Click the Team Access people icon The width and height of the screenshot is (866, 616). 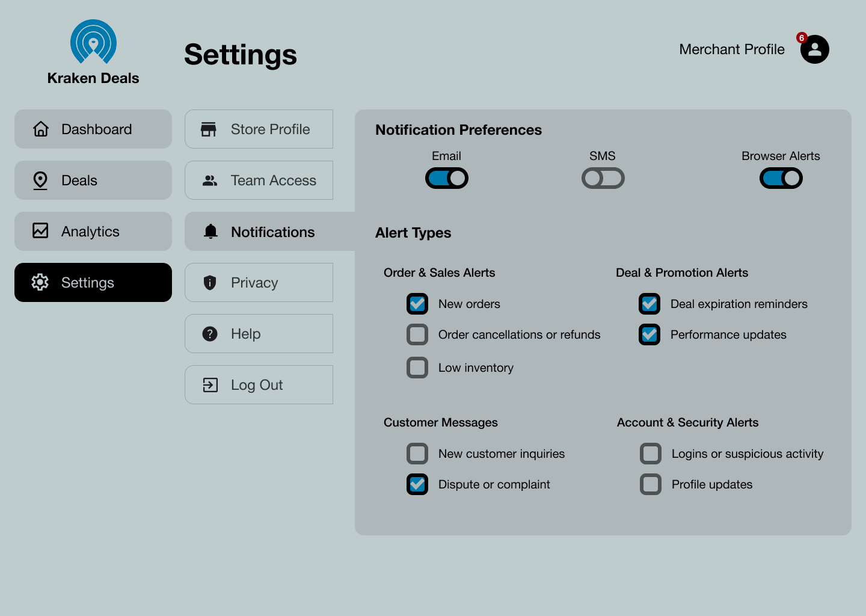tap(210, 180)
